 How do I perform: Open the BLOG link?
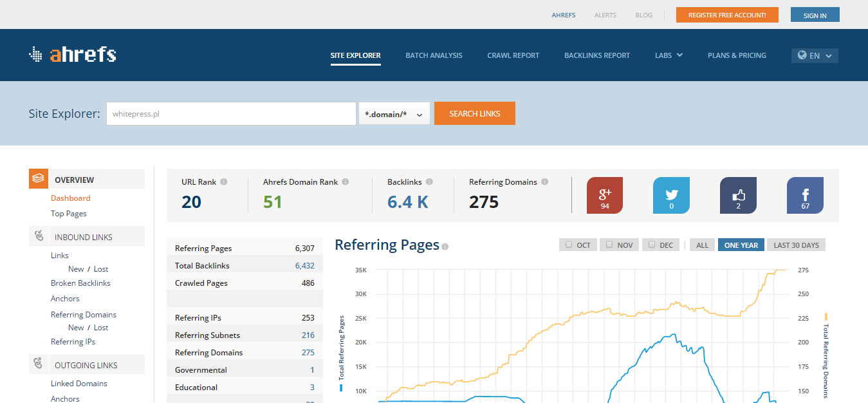pyautogui.click(x=643, y=15)
